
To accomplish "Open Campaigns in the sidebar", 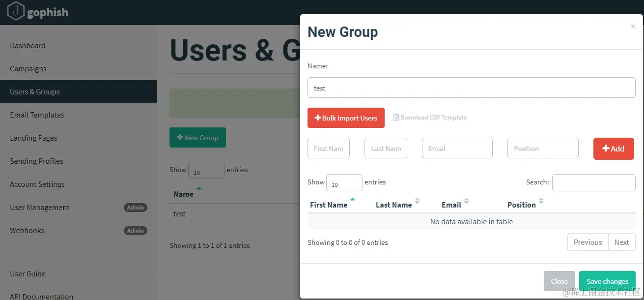I will 28,69.
